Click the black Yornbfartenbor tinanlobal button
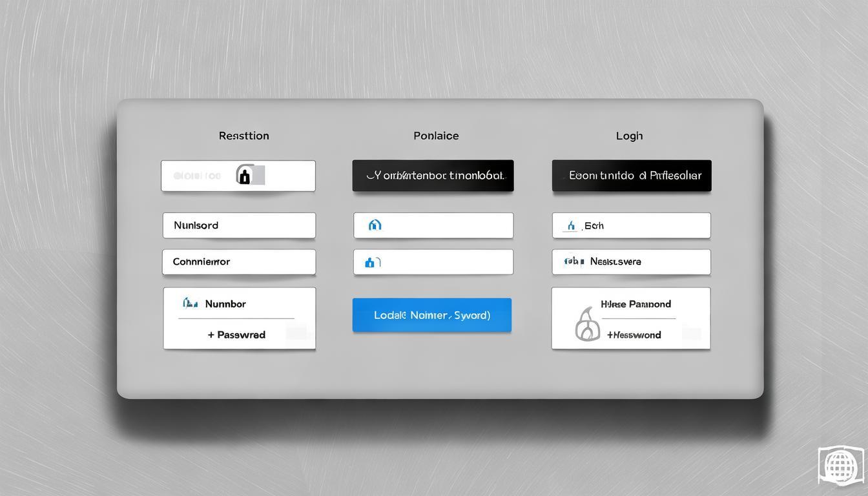868x496 pixels. click(x=433, y=176)
